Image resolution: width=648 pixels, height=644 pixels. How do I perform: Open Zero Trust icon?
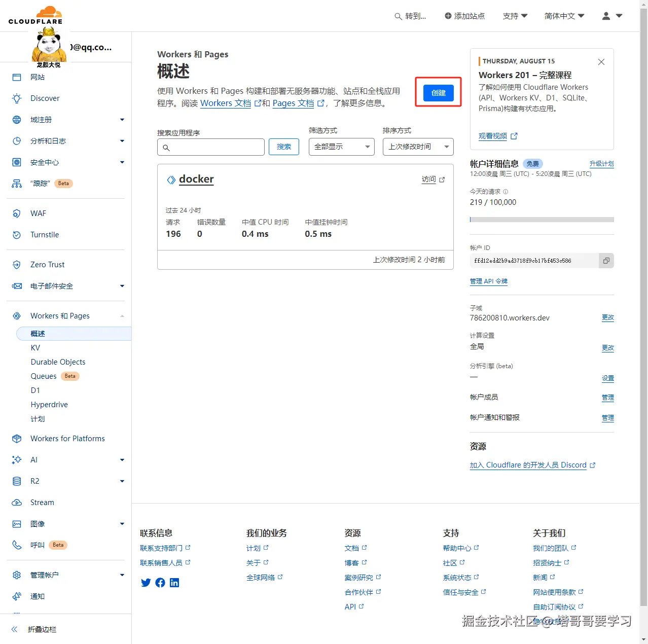pos(17,265)
